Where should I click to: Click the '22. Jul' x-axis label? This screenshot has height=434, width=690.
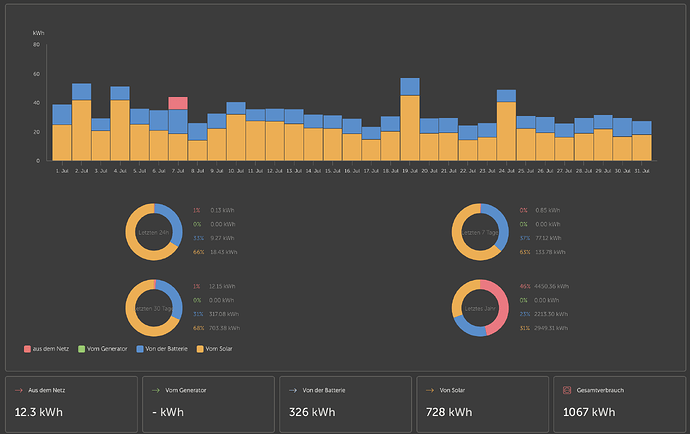point(468,171)
